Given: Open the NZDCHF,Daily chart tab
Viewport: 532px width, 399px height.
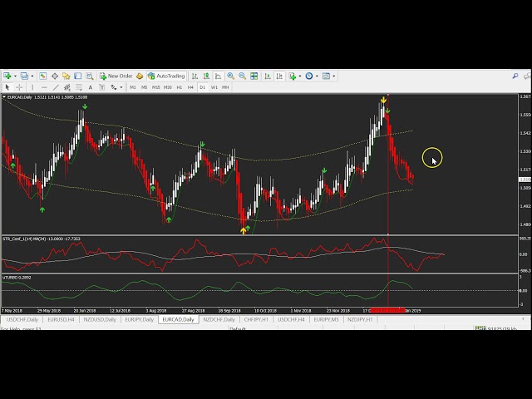Looking at the screenshot, I should pos(219,319).
